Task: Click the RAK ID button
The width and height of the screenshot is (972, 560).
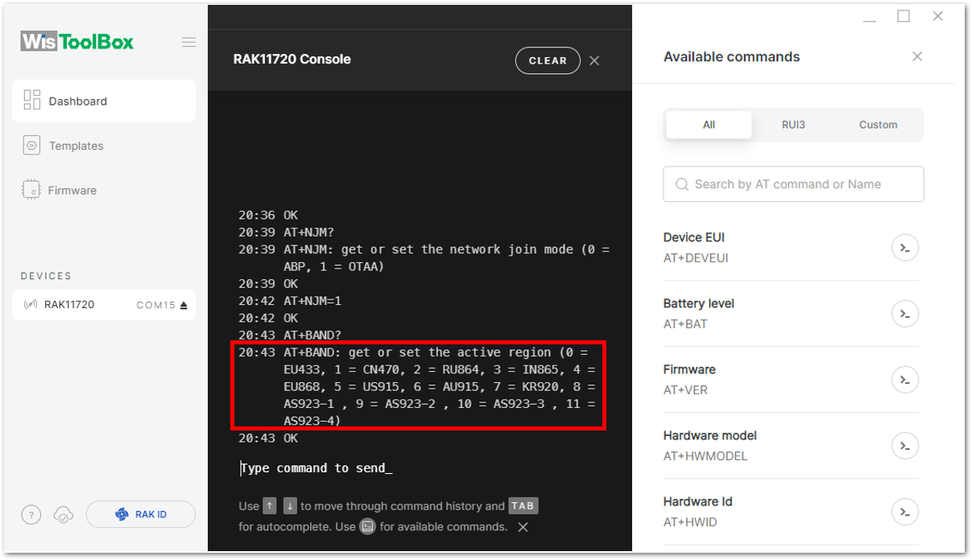Action: click(141, 514)
